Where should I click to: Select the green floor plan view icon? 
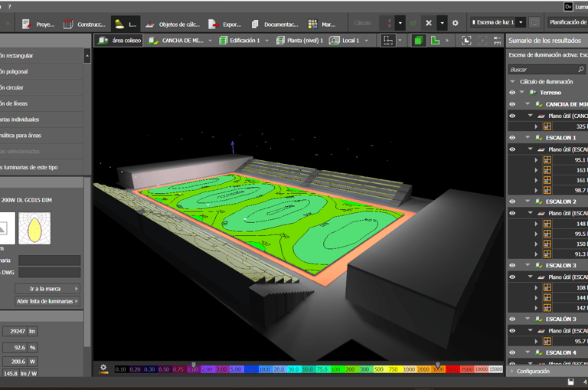pos(435,41)
